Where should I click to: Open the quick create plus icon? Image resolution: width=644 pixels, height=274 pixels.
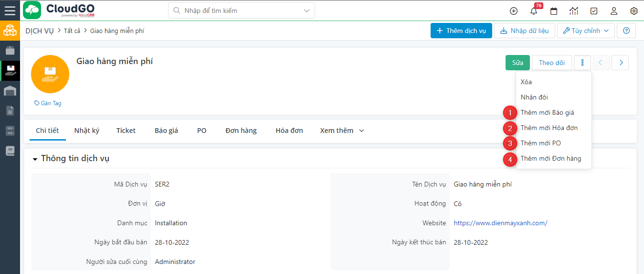[514, 11]
